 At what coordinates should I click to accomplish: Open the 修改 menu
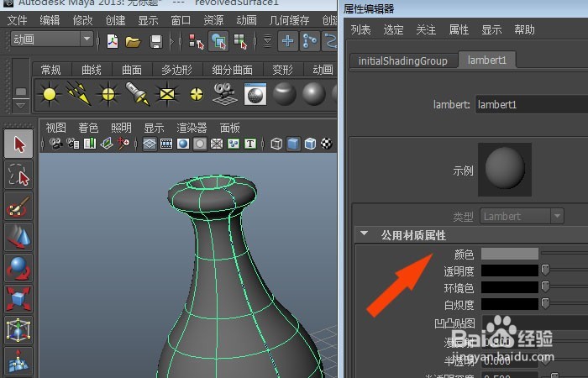click(82, 20)
